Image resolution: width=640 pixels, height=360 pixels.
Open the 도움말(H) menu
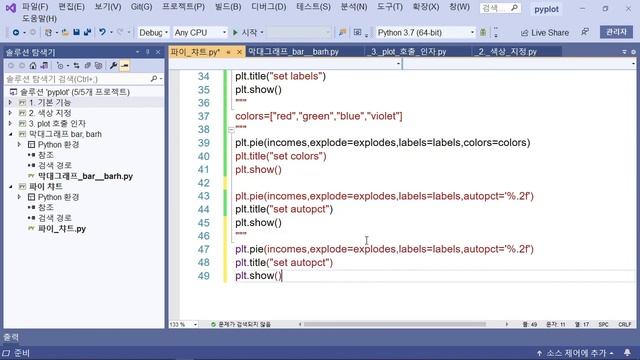click(39, 18)
